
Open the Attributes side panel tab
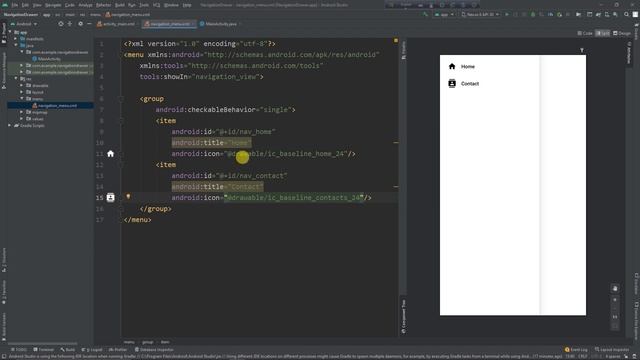(x=629, y=52)
